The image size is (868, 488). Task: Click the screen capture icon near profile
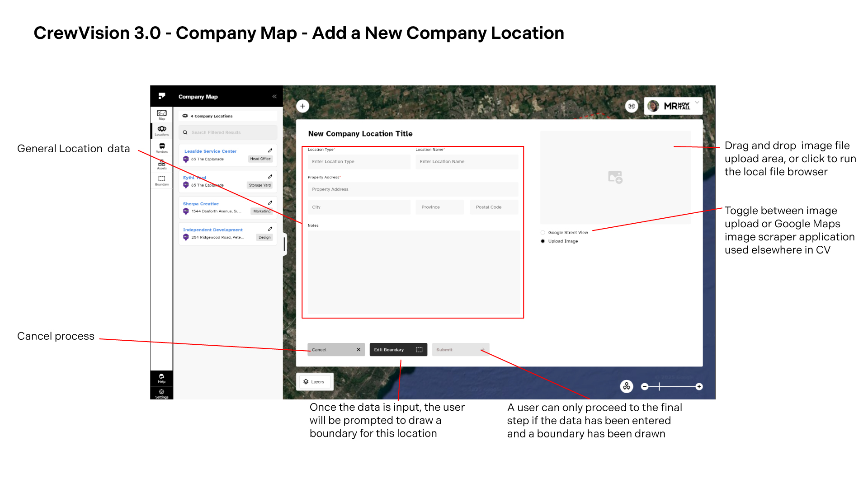pos(632,106)
